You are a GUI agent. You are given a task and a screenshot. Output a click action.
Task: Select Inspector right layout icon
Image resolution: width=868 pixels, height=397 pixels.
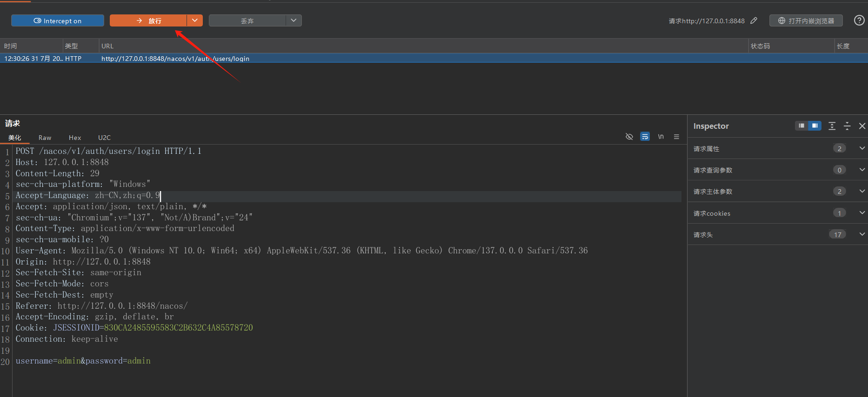click(x=815, y=126)
